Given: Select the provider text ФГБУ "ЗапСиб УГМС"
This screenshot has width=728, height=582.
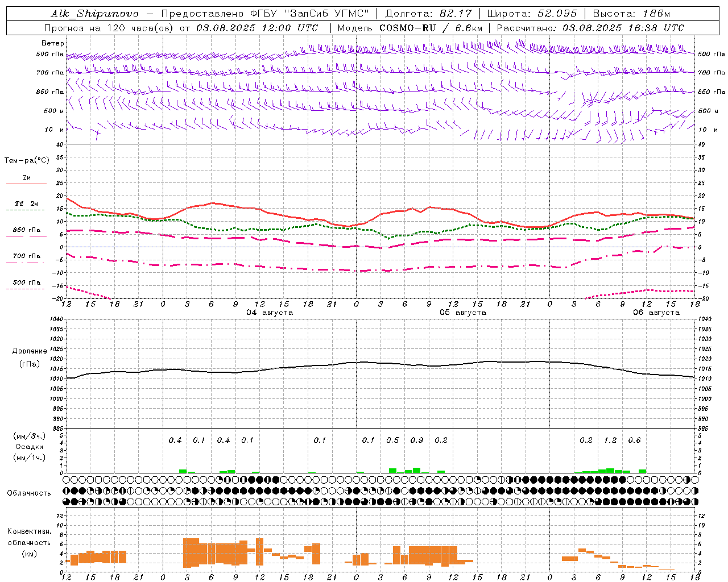Looking at the screenshot, I should tap(309, 14).
